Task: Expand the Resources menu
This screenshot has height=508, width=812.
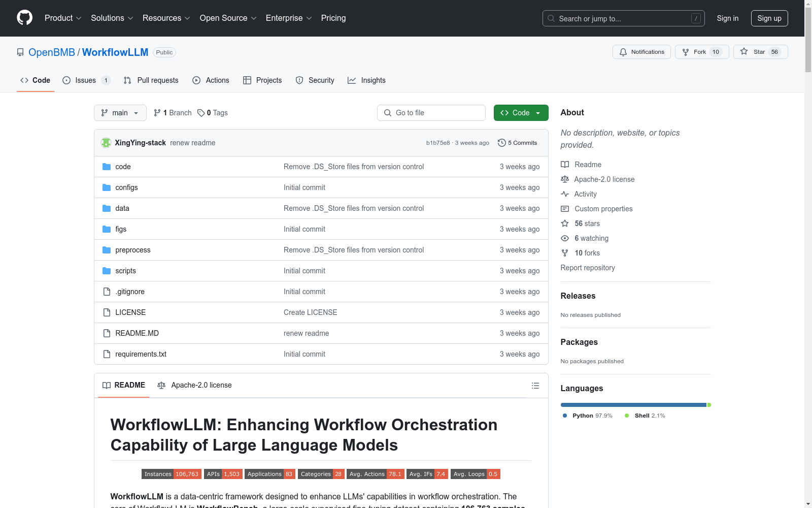Action: point(166,18)
